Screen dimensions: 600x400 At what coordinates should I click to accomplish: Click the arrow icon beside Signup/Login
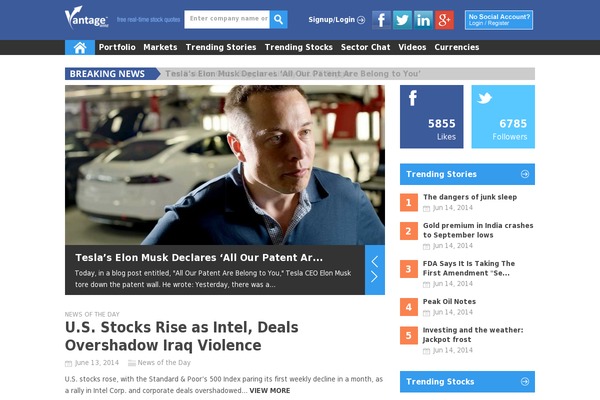point(361,20)
